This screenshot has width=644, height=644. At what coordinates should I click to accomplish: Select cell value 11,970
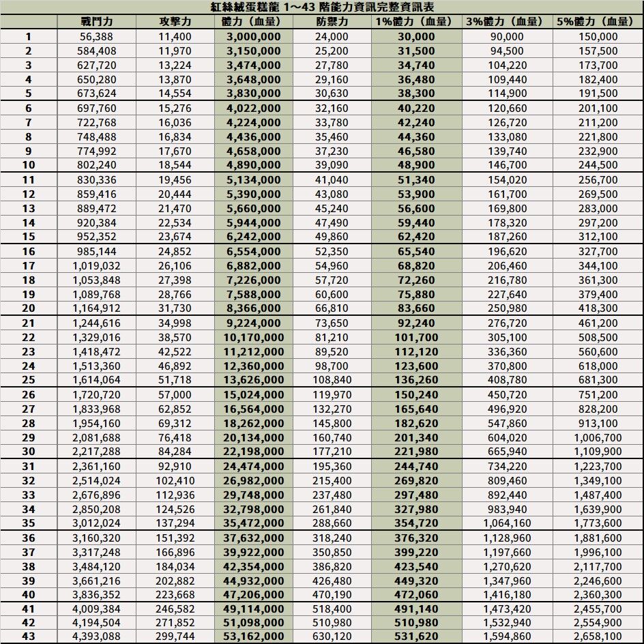[x=175, y=51]
